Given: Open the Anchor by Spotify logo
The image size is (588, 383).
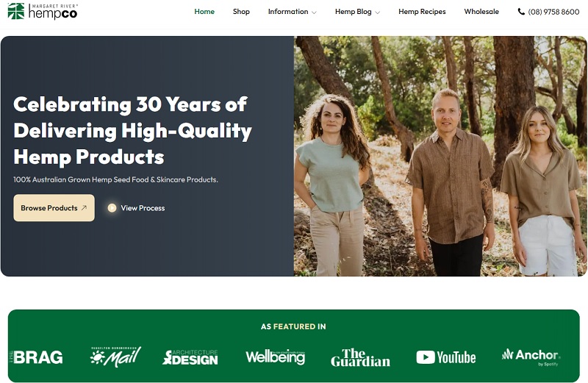Looking at the screenshot, I should (x=531, y=357).
